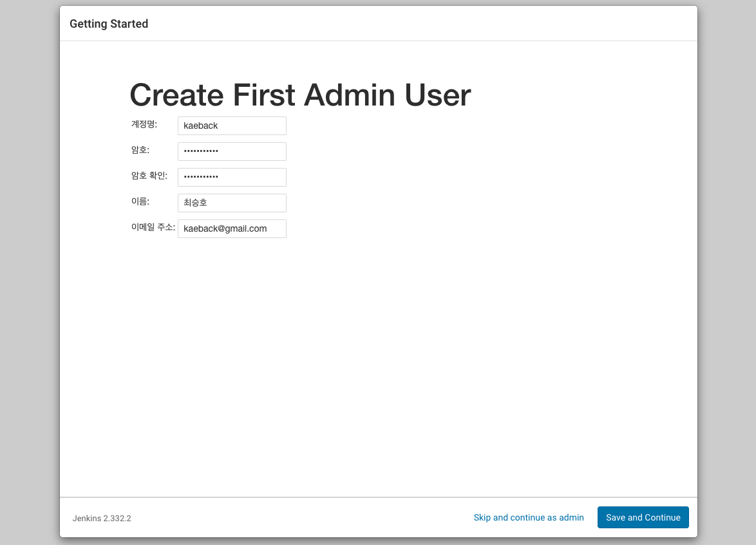Focus the 암호 password field
Viewport: 756px width, 545px height.
pyautogui.click(x=232, y=151)
